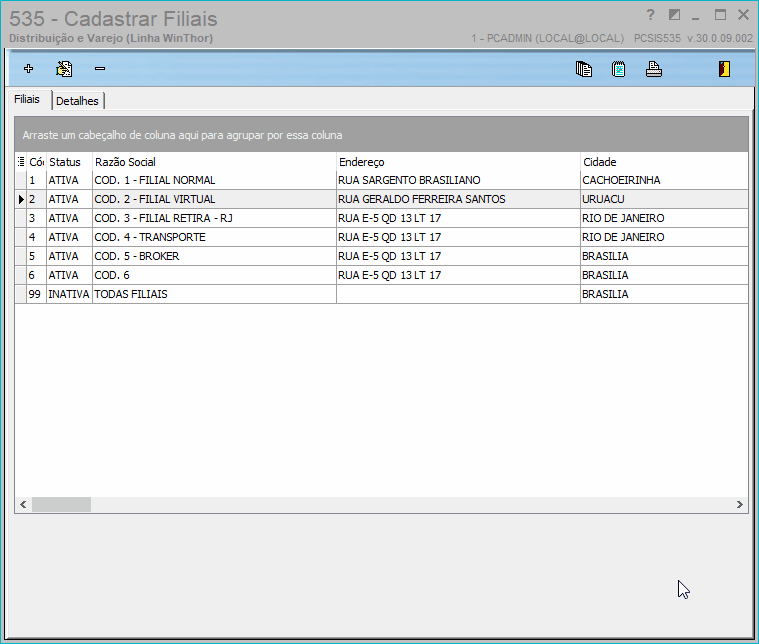
Task: Click ATIVA status in the COD. 5 row
Action: (x=69, y=256)
